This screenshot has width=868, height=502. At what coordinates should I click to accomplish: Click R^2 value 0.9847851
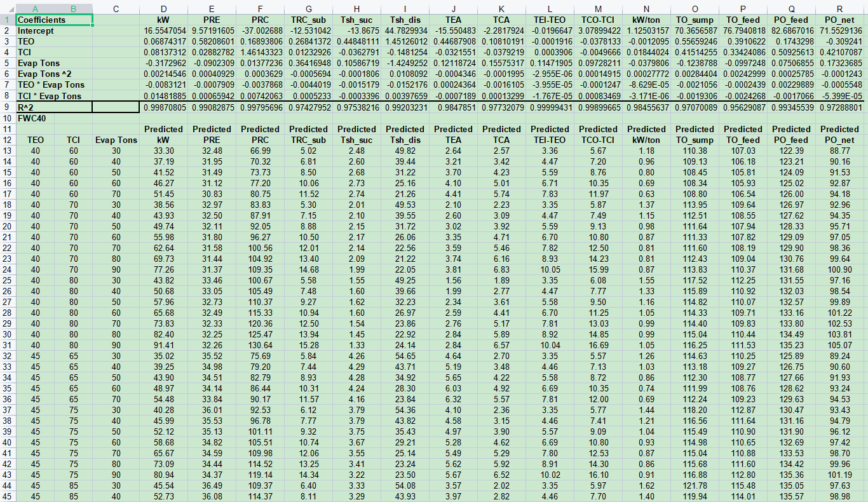tap(453, 107)
